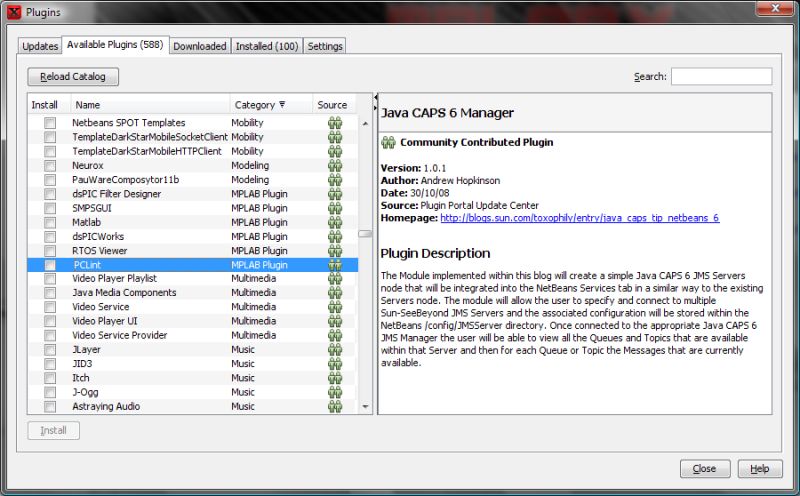Sort by the Category column header
The height and width of the screenshot is (496, 800).
271,105
